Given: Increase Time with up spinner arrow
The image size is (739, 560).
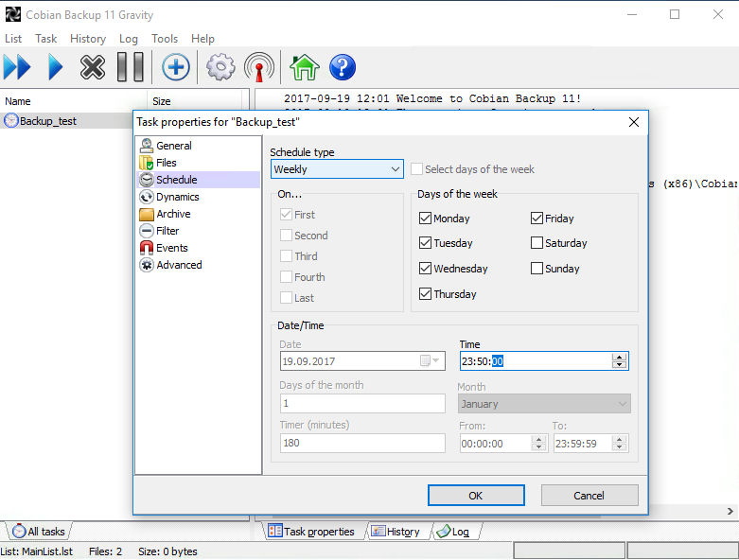Looking at the screenshot, I should (619, 358).
